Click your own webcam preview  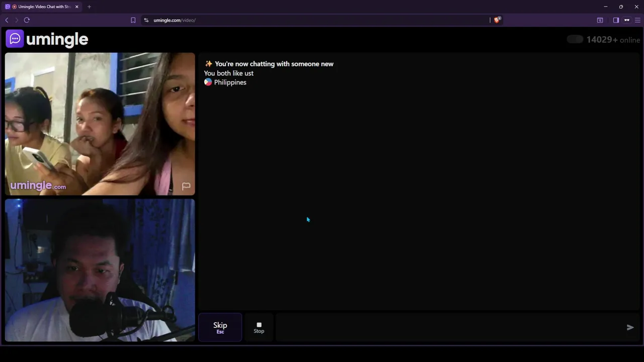pyautogui.click(x=100, y=270)
